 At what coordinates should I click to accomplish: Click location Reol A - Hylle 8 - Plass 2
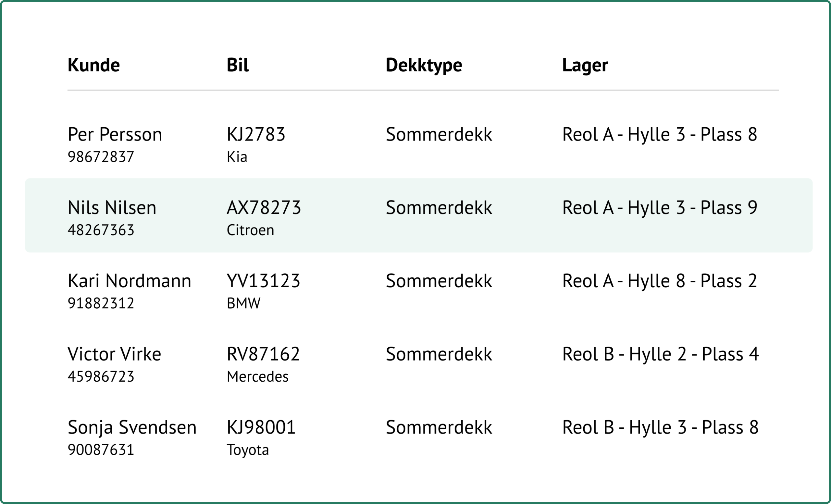tap(660, 280)
